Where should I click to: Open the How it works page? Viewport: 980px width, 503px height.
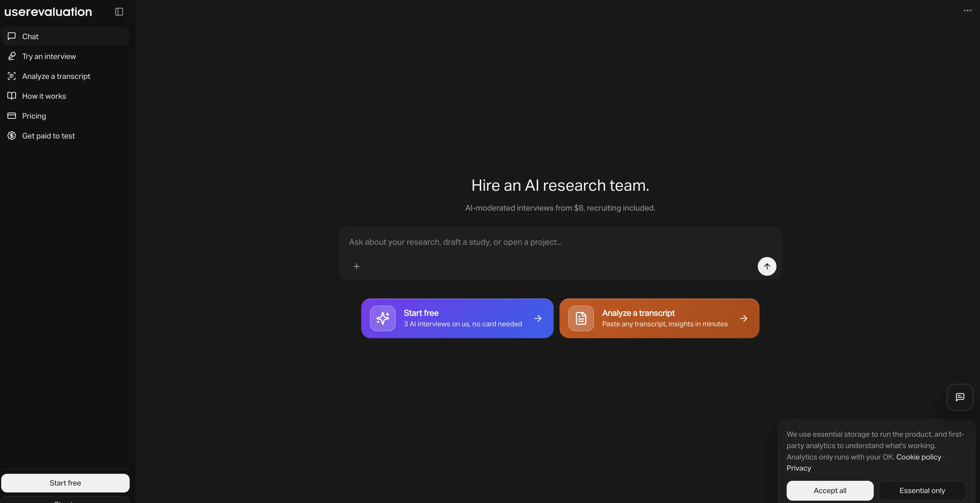point(65,96)
